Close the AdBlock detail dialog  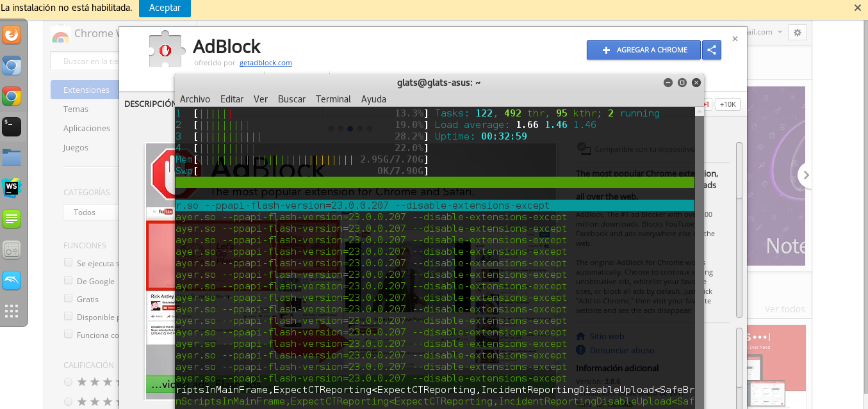(x=735, y=39)
